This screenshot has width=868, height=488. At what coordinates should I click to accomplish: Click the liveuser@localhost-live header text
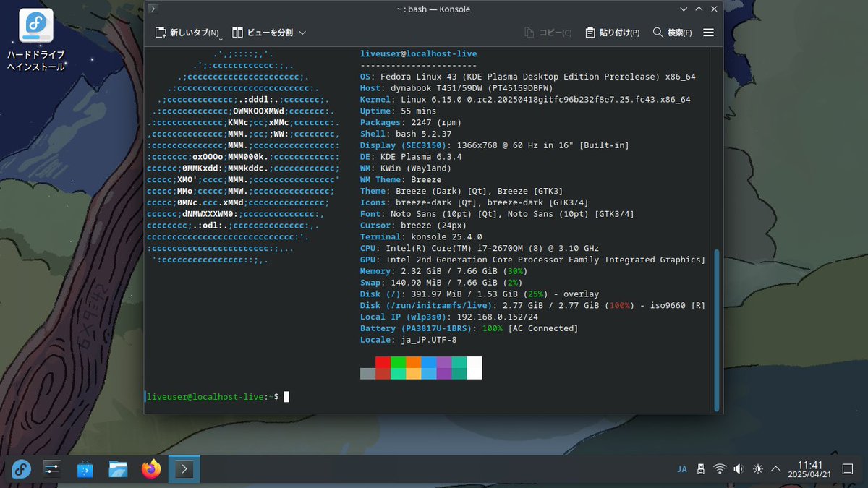(418, 54)
